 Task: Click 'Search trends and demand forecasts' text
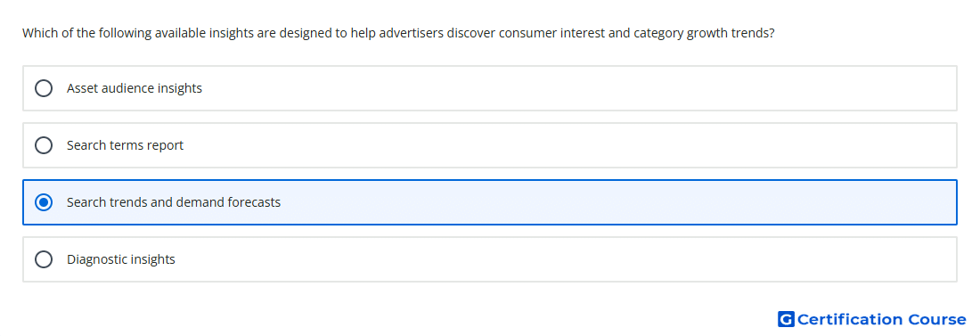coord(174,202)
